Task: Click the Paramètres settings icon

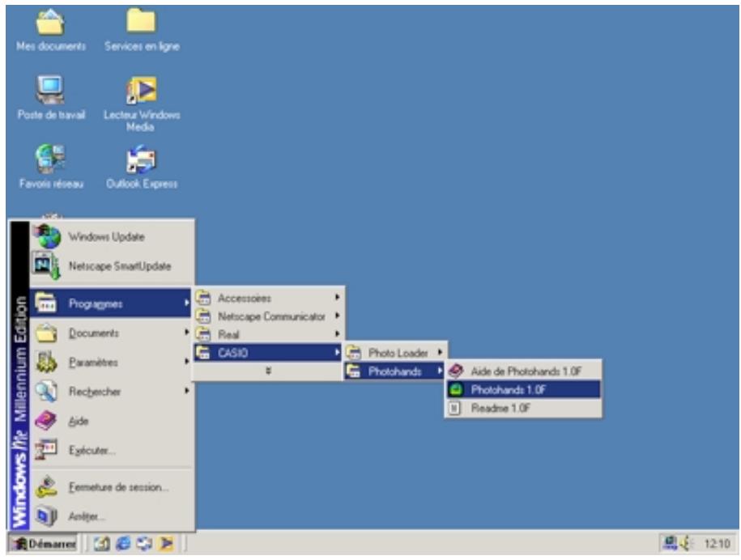Action: tap(46, 363)
